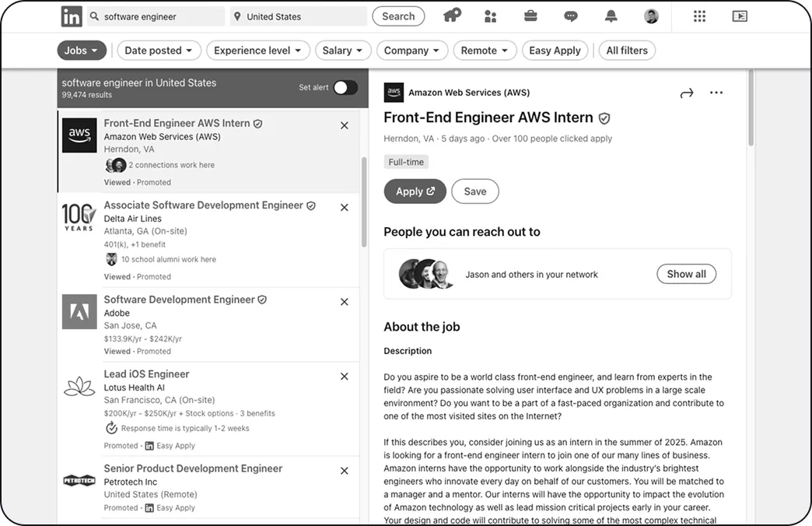Click verified badge next to detail job title
Screen dimensions: 812x526
[x=604, y=119]
